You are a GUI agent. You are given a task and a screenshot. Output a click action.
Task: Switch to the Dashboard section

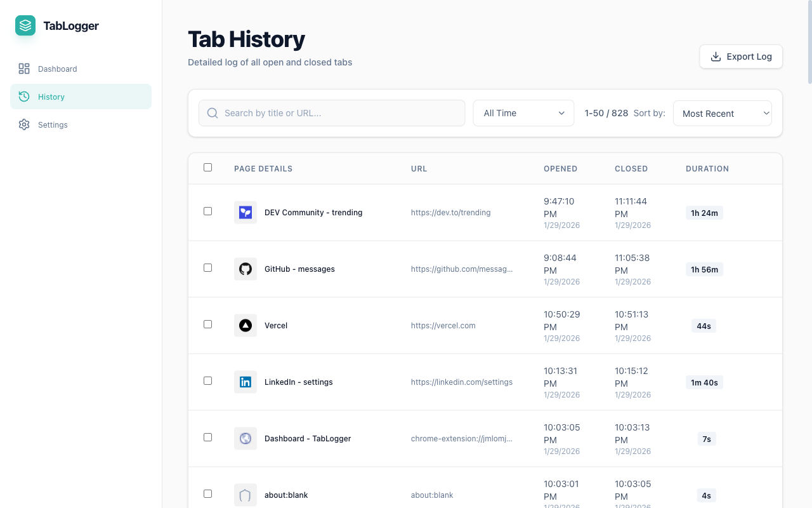[57, 68]
